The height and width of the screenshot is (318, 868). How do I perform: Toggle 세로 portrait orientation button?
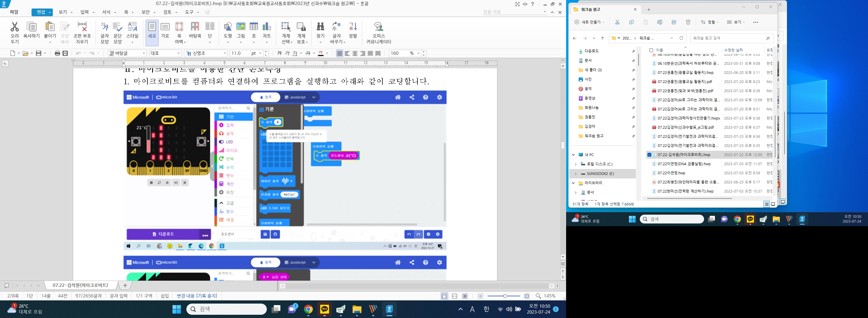[x=152, y=33]
